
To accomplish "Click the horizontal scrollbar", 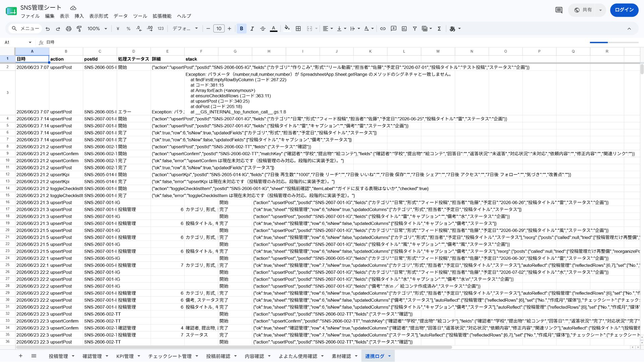I will (235, 347).
